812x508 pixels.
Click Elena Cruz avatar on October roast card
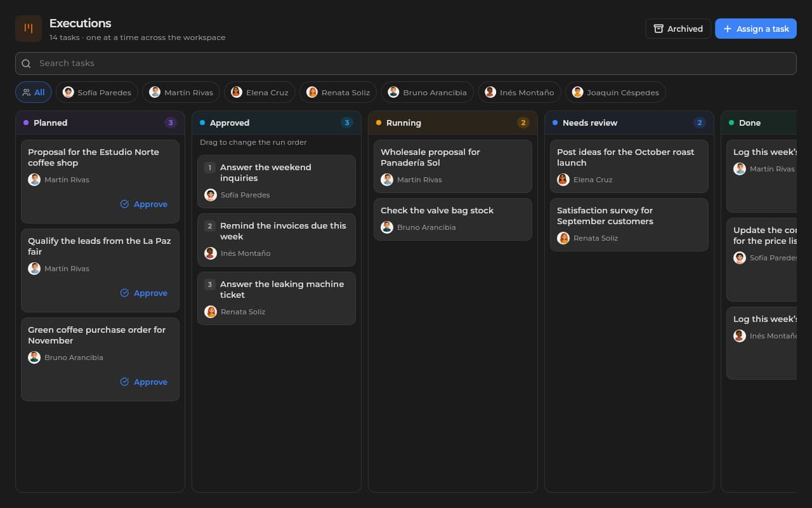click(563, 180)
